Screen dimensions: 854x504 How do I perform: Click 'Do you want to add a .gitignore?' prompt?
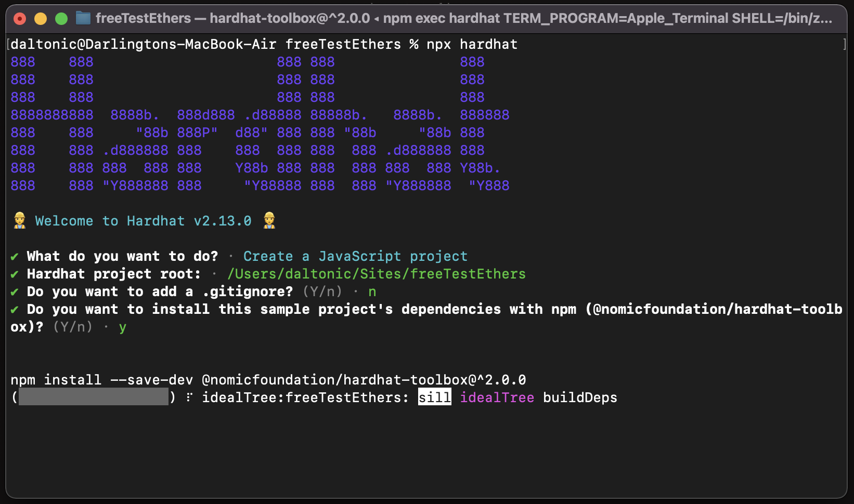click(160, 291)
